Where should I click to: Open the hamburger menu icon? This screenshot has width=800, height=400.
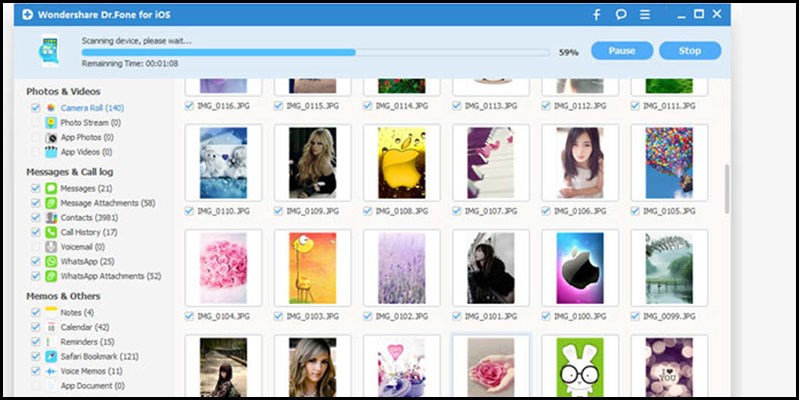pyautogui.click(x=645, y=14)
